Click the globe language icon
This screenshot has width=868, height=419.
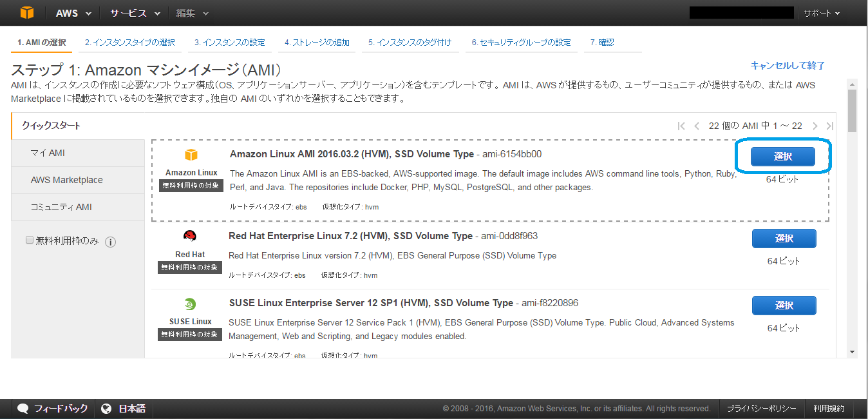pyautogui.click(x=107, y=409)
